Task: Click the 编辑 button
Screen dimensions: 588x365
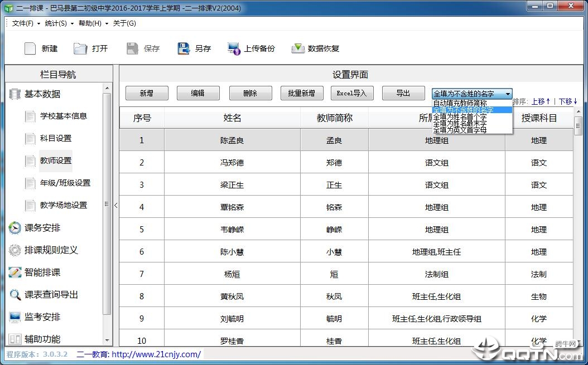Action: 198,93
